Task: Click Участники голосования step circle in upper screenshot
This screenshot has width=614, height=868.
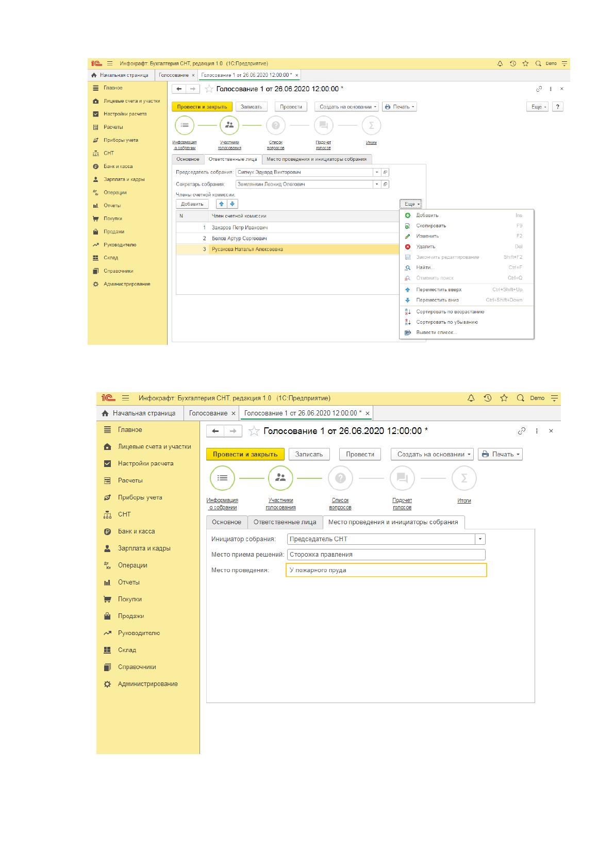Action: click(229, 125)
